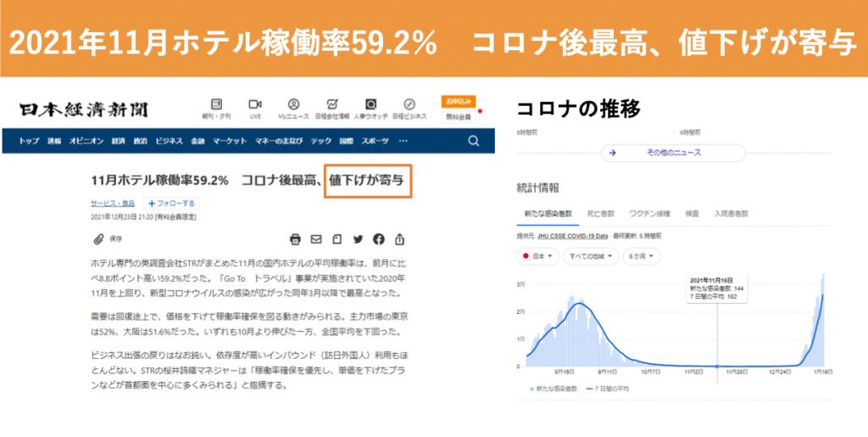
Task: Follow the JHU CSSE COVID-19 Data link
Action: coord(573,236)
